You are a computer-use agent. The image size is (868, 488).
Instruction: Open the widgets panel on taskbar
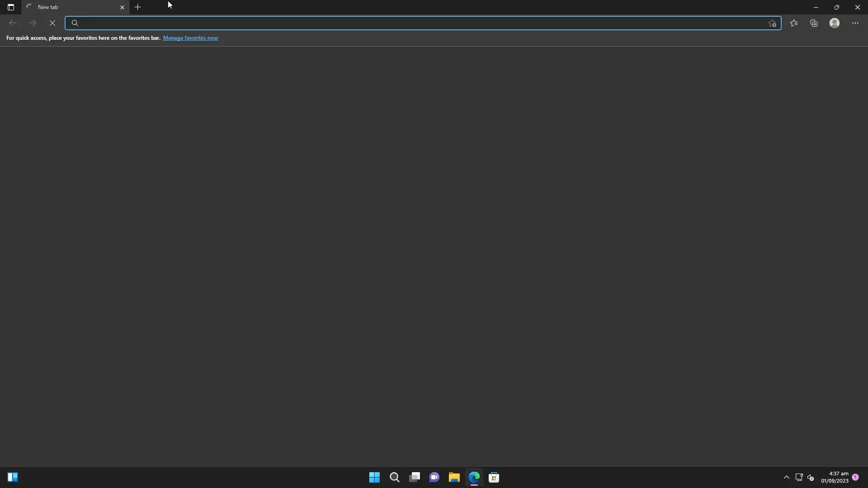point(13,477)
